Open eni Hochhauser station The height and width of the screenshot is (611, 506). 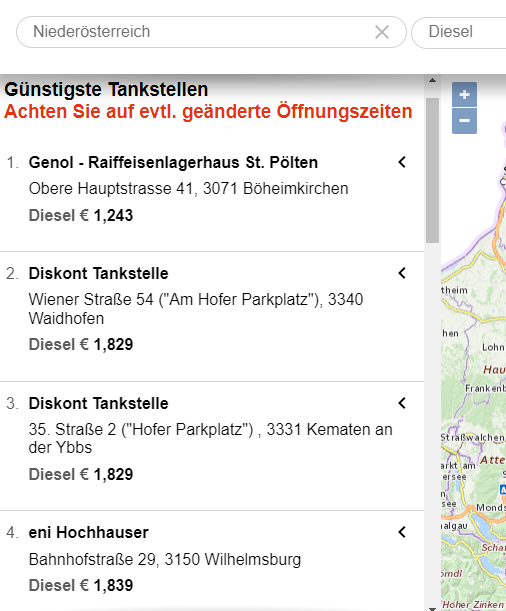[x=89, y=532]
